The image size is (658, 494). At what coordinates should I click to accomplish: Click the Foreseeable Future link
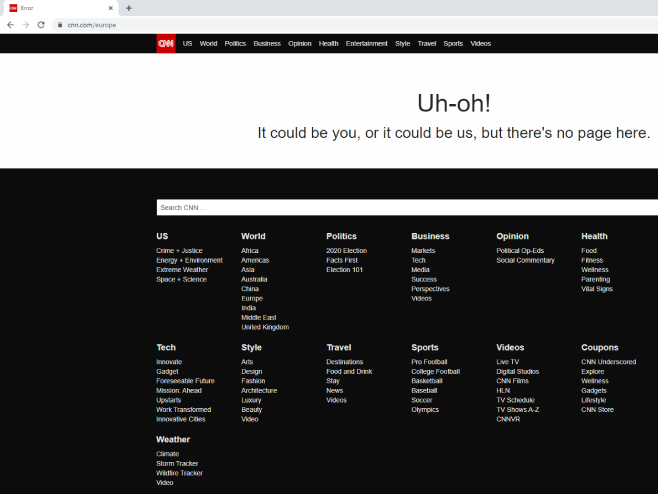(185, 381)
